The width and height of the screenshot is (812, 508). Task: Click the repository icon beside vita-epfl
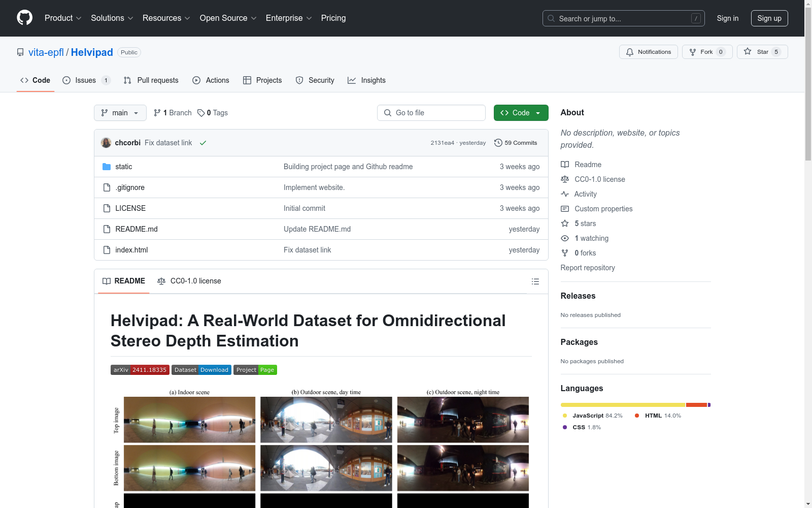(x=20, y=52)
